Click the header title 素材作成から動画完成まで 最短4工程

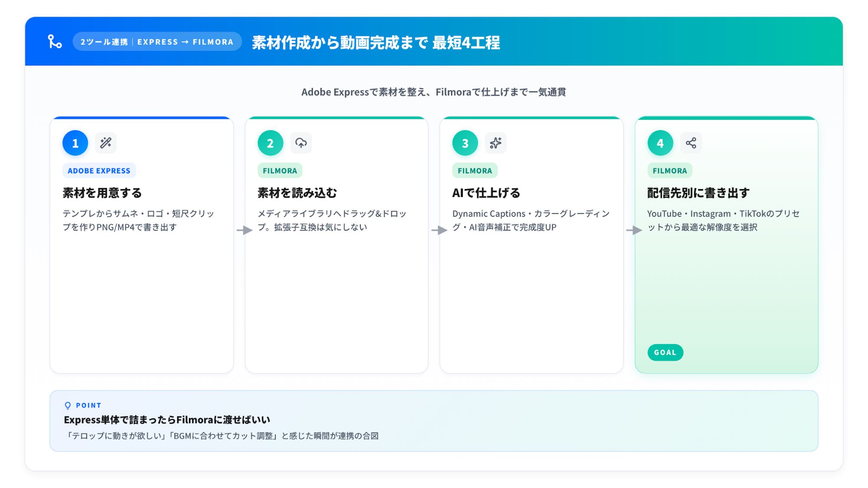376,43
